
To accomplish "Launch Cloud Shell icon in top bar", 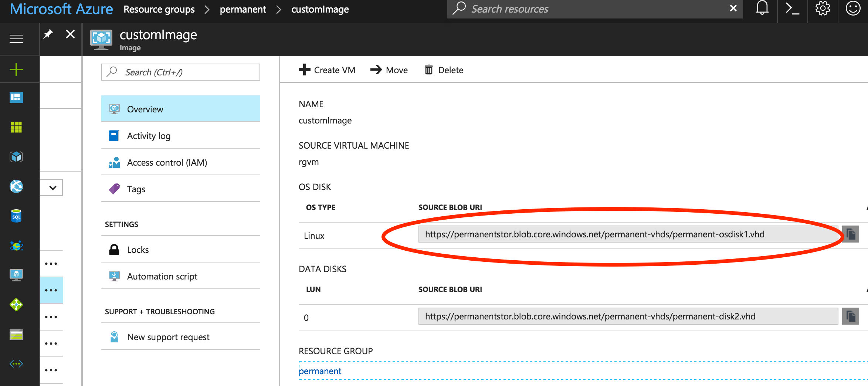I will 792,8.
